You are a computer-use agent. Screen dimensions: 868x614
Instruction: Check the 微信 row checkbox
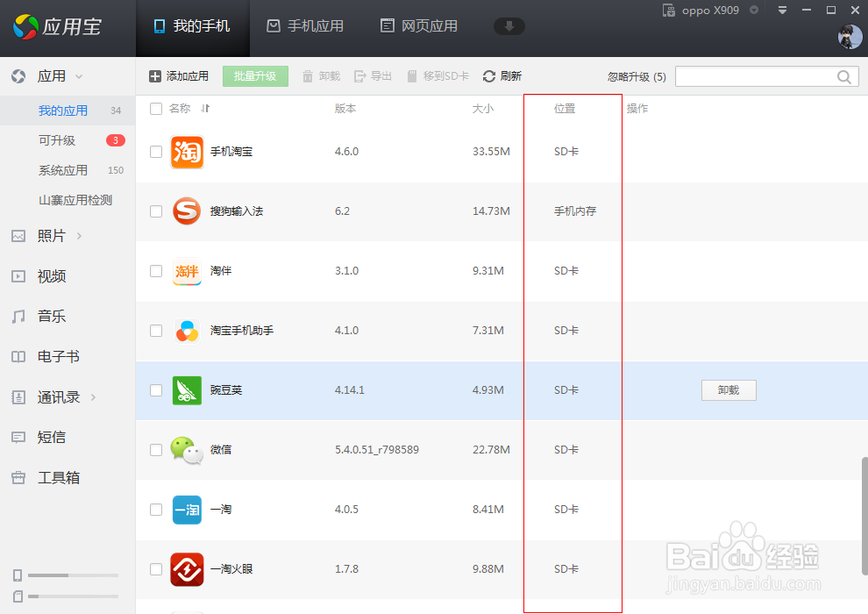click(156, 450)
